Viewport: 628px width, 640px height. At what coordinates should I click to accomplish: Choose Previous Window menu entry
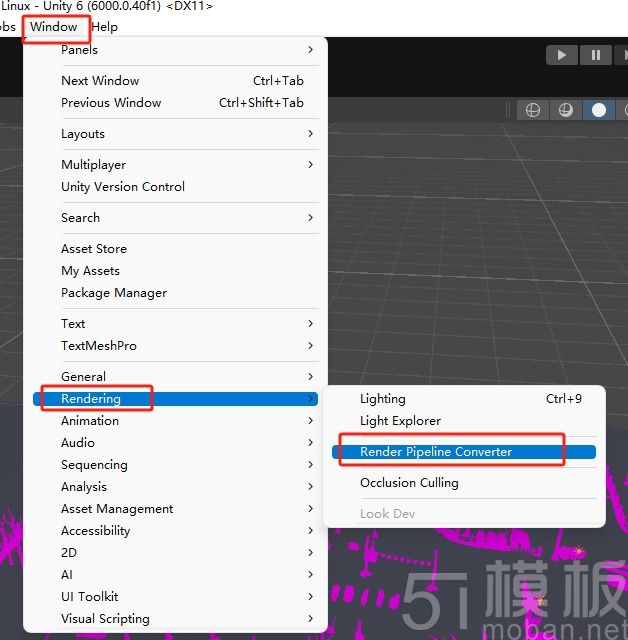tap(175, 103)
